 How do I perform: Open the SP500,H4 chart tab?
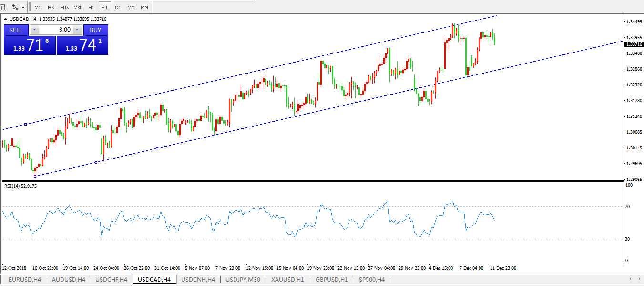[x=371, y=280]
